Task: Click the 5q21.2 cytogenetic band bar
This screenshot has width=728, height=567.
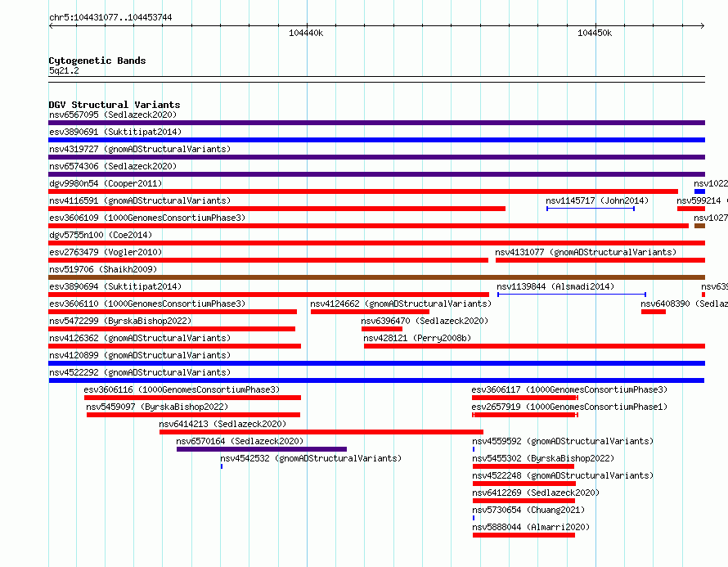Action: pyautogui.click(x=376, y=79)
